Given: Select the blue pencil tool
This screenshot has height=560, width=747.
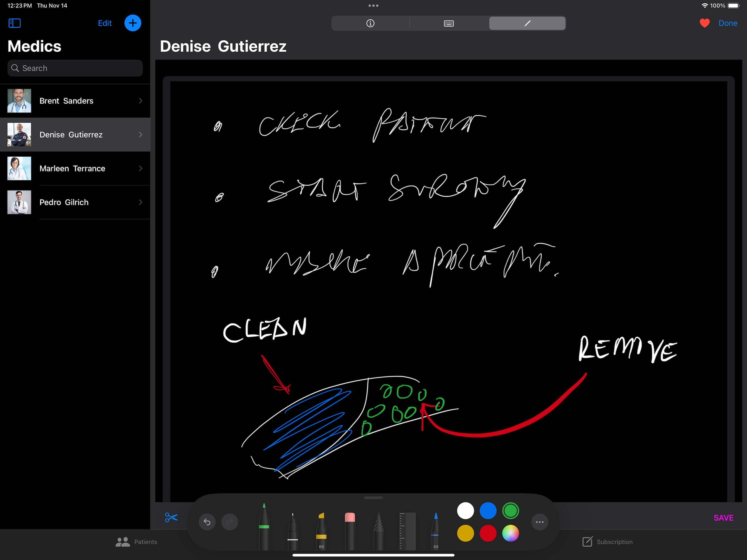Looking at the screenshot, I should click(436, 531).
